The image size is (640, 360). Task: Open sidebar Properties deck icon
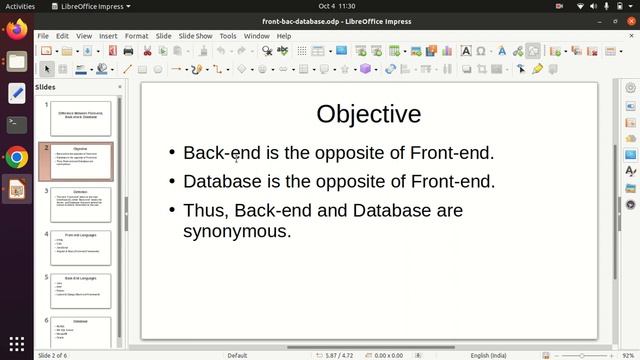[630, 106]
